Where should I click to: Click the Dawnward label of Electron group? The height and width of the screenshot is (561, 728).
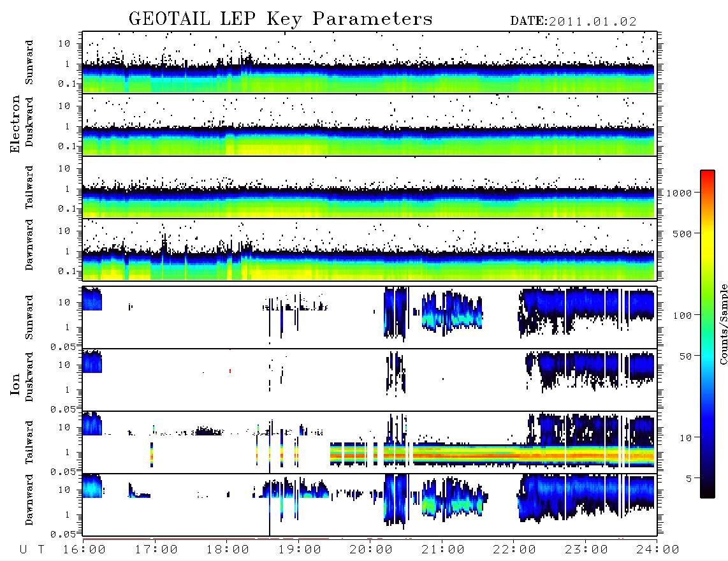coord(29,245)
